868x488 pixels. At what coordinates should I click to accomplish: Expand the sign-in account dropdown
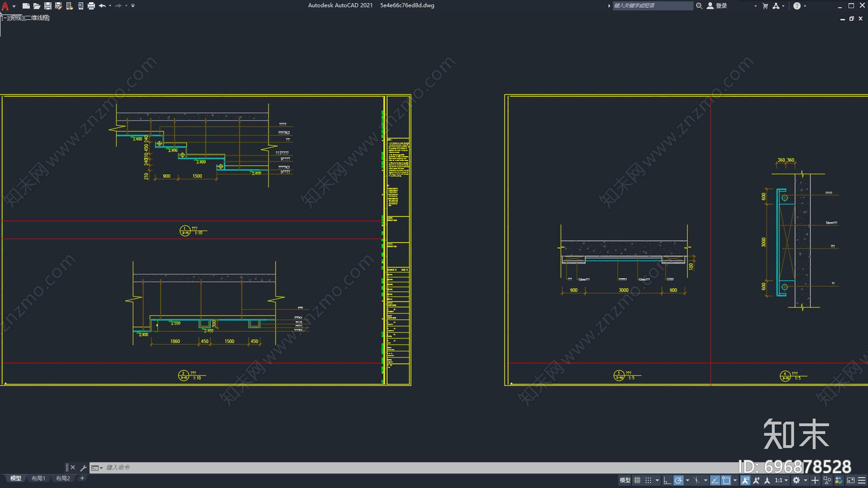[755, 6]
